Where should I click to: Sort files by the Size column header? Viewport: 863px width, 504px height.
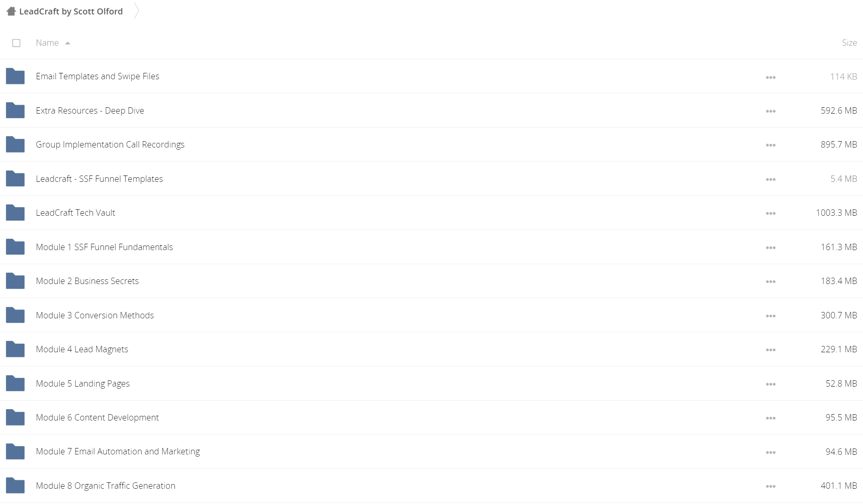pyautogui.click(x=849, y=43)
